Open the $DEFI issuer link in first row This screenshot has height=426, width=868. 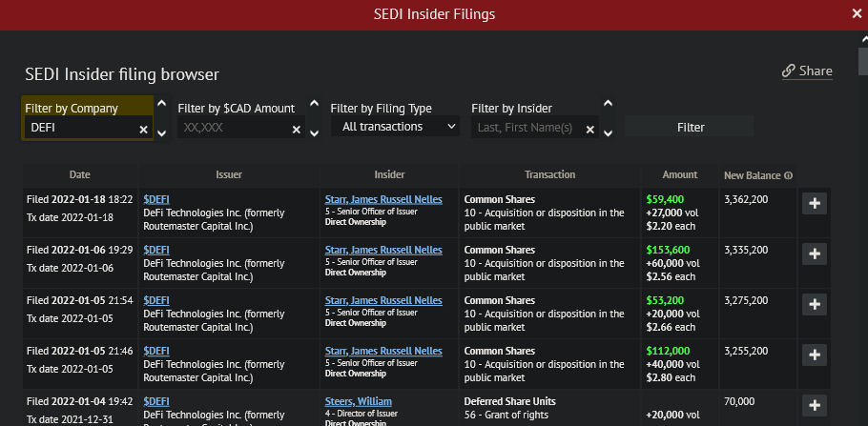click(x=156, y=199)
